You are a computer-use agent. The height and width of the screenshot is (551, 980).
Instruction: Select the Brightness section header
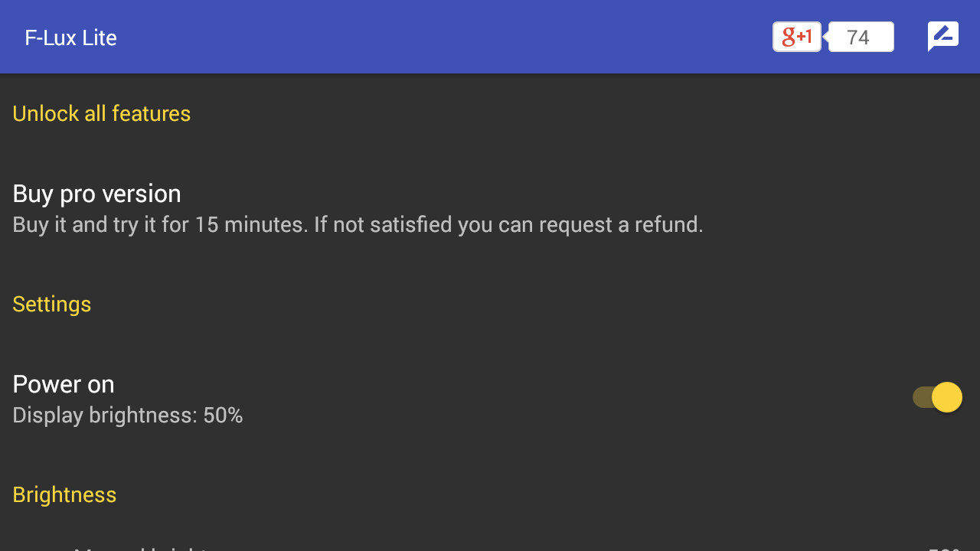click(64, 494)
